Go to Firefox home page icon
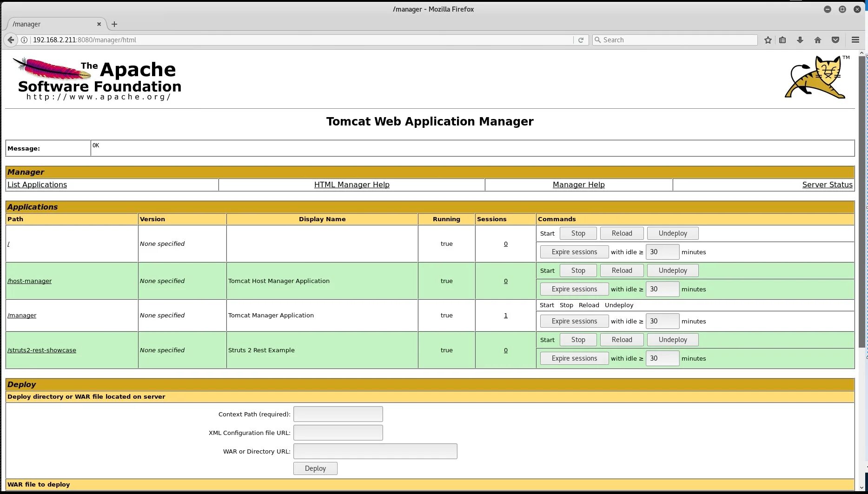 coord(818,40)
